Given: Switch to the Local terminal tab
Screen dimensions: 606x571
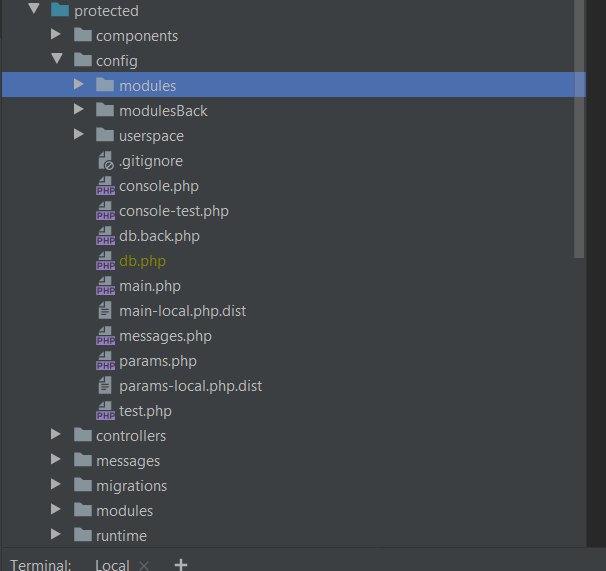Looking at the screenshot, I should (x=112, y=565).
